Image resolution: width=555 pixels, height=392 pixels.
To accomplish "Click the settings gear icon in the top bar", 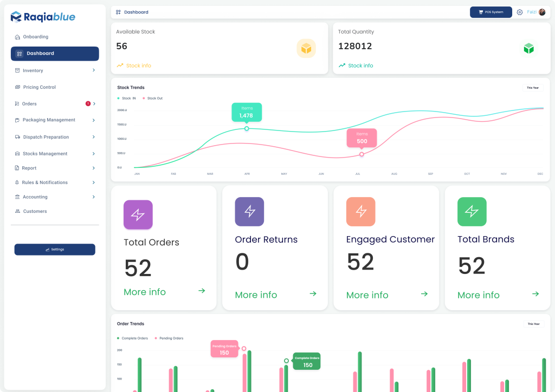I will (x=519, y=12).
